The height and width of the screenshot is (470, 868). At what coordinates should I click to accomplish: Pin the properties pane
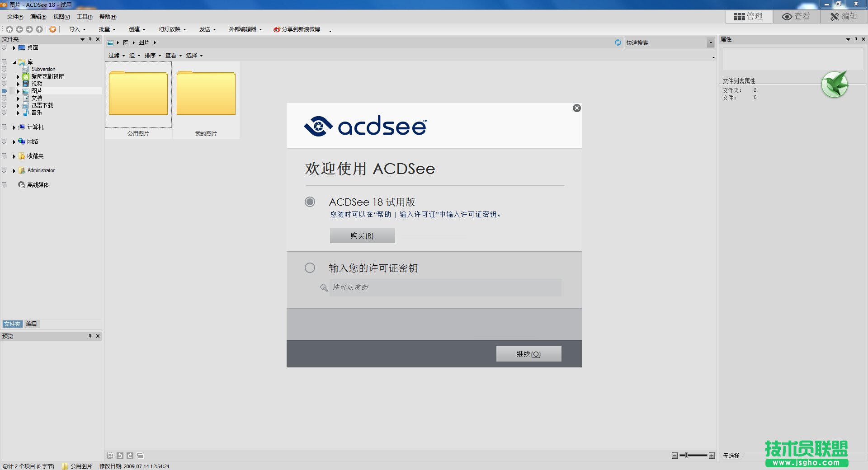[856, 39]
